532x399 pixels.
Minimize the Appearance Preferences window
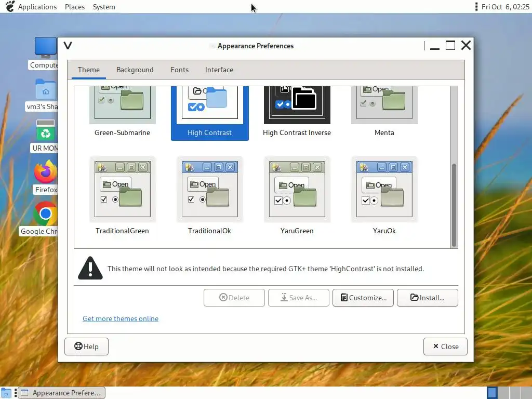435,46
